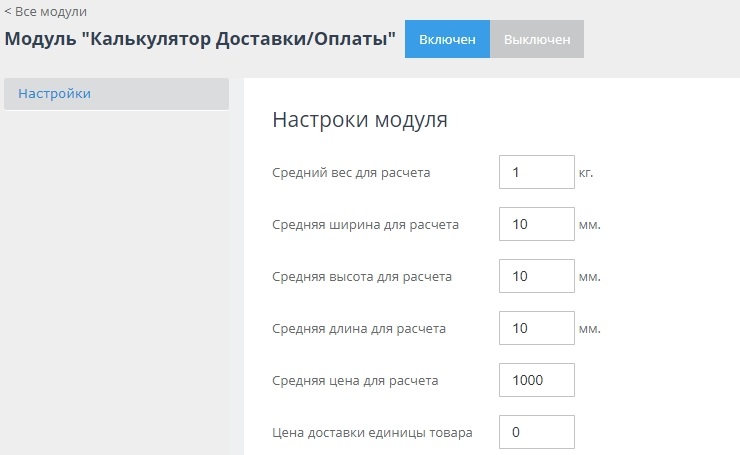Click the 'Средний вес для расчета' label
The width and height of the screenshot is (740, 455).
pyautogui.click(x=351, y=173)
